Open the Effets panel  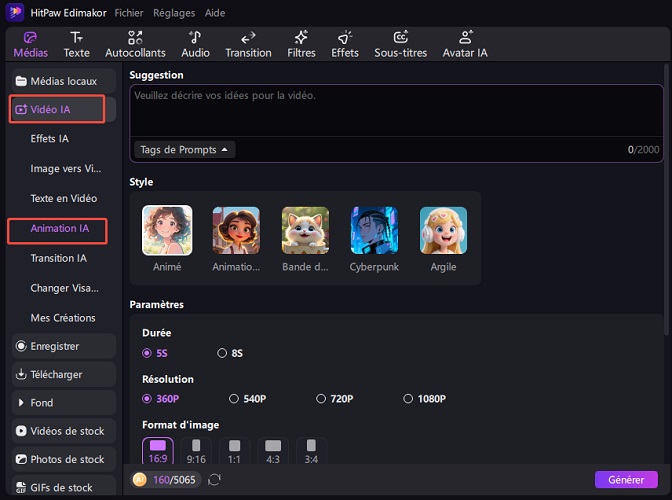pos(345,44)
